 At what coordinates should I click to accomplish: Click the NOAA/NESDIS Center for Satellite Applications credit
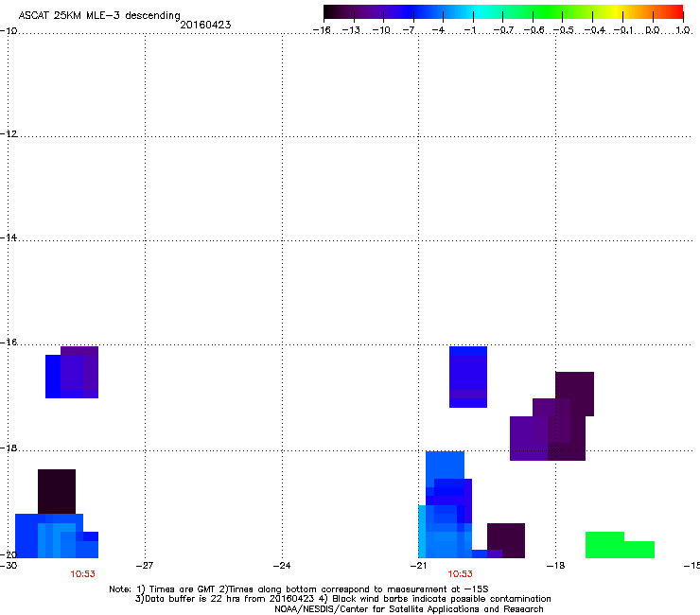point(409,609)
